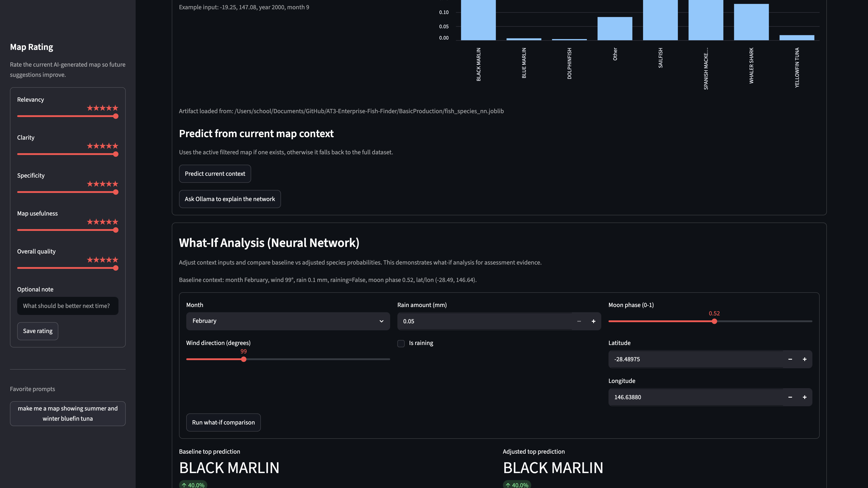Decrement Longitude value with minus icon
The width and height of the screenshot is (868, 488).
click(x=790, y=397)
